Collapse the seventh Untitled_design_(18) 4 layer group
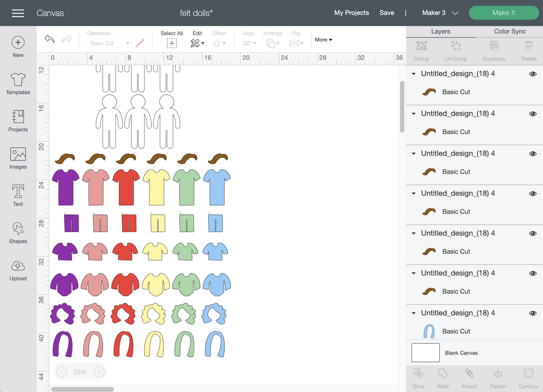This screenshot has height=392, width=543. pos(414,313)
